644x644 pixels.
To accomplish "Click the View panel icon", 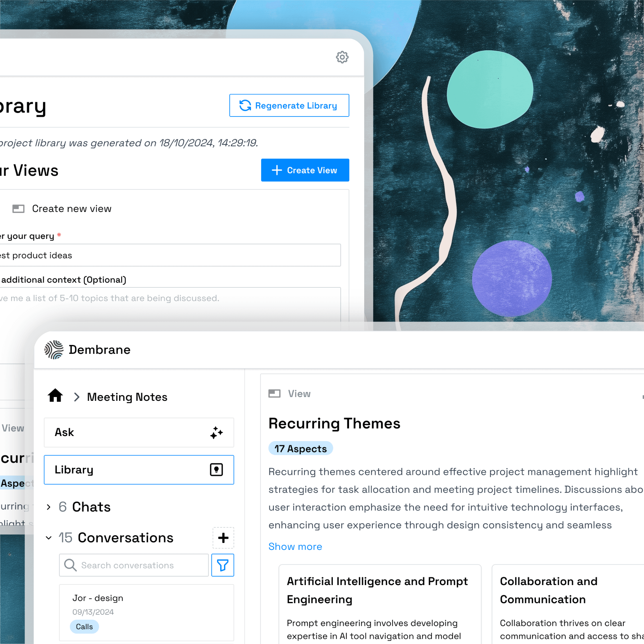I will pyautogui.click(x=274, y=393).
